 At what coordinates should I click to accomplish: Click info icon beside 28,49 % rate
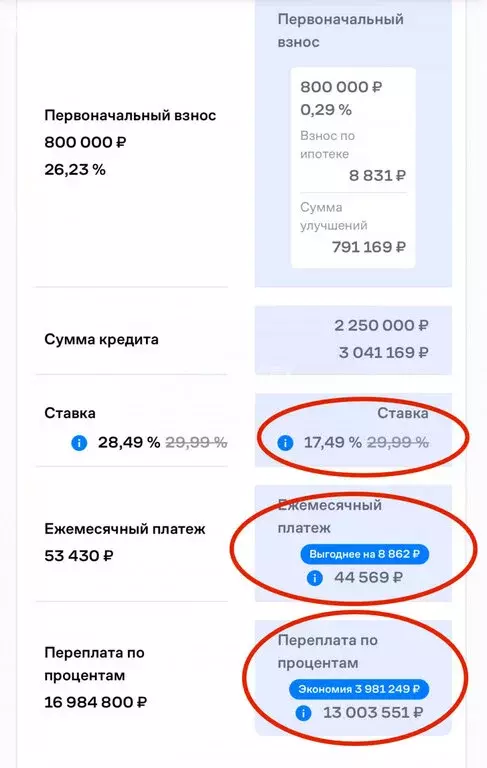point(79,443)
